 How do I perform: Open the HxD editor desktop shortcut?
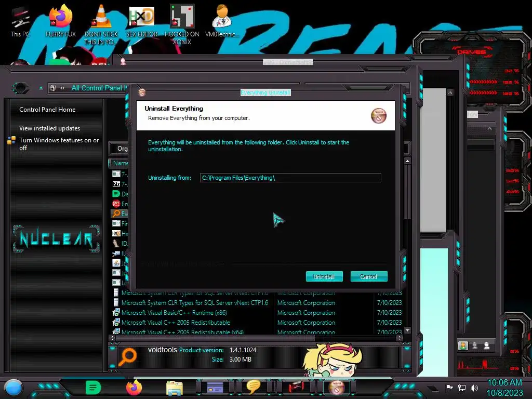point(142,21)
